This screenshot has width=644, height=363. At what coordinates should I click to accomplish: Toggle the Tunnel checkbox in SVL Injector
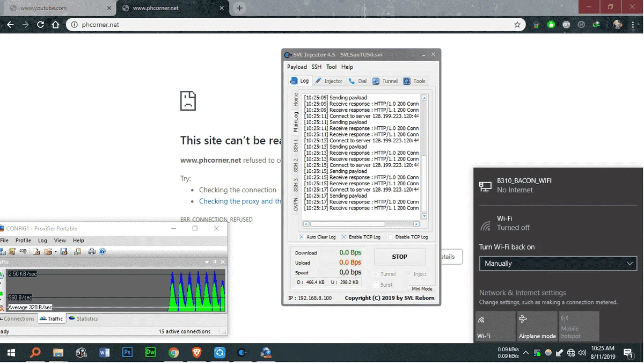click(376, 274)
